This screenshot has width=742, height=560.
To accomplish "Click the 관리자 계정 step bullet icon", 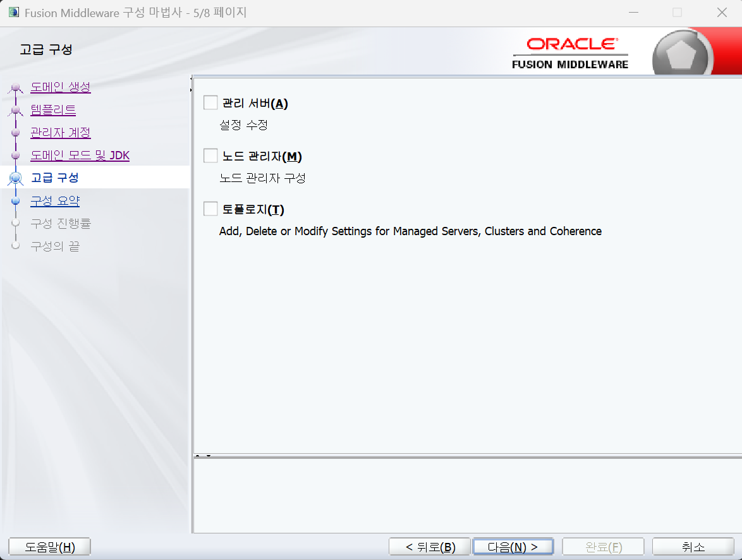I will (x=16, y=133).
